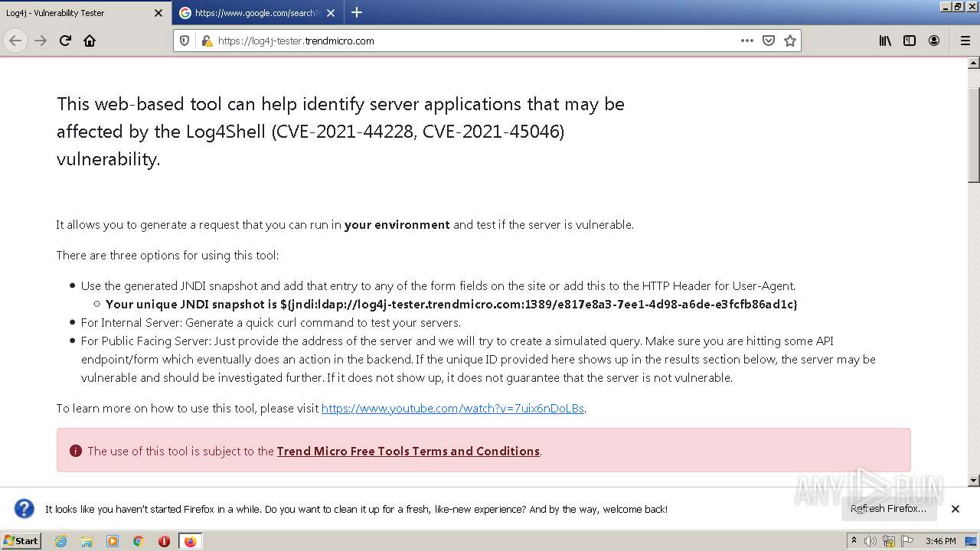Toggle the sidebars view
This screenshot has height=551, width=980.
point(910,41)
